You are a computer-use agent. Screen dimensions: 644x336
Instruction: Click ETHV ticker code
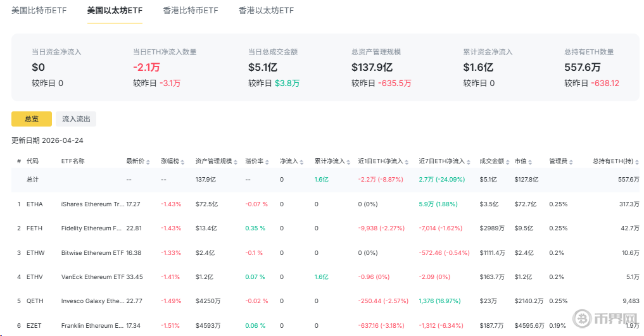pos(34,277)
